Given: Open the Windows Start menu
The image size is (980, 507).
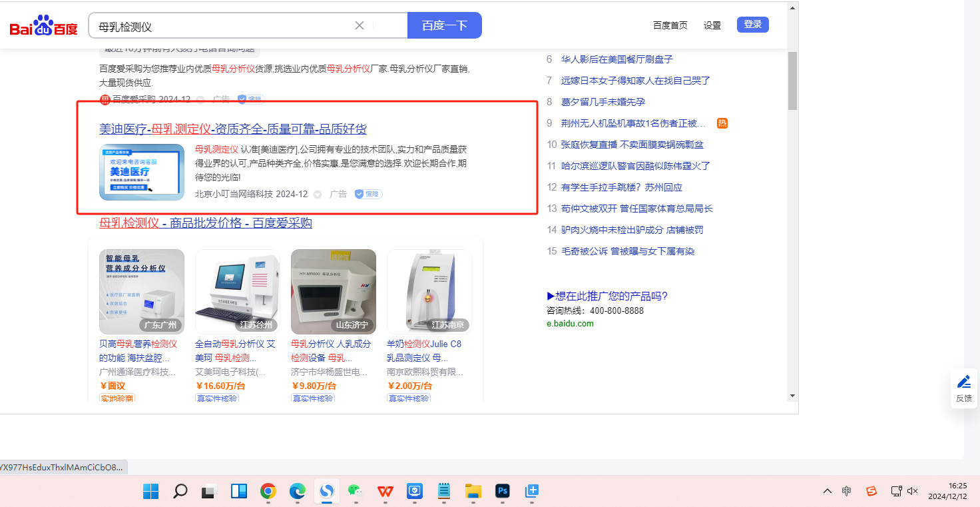Looking at the screenshot, I should click(x=151, y=492).
